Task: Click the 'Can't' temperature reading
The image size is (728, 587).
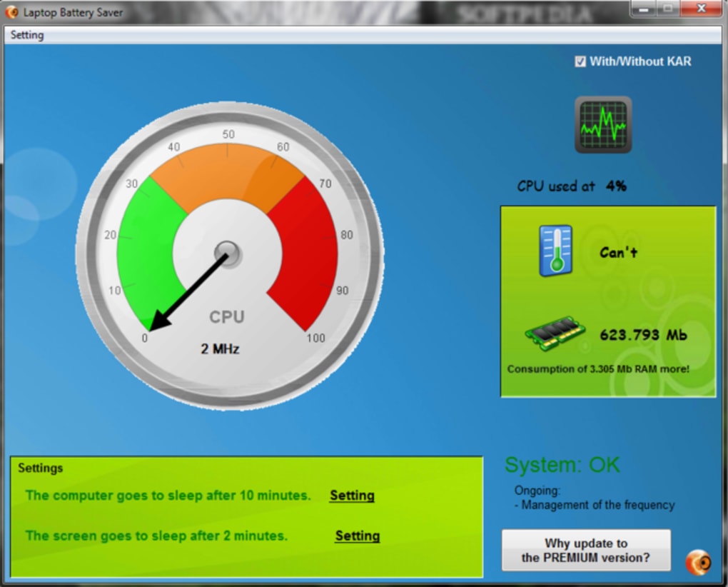Action: (618, 252)
